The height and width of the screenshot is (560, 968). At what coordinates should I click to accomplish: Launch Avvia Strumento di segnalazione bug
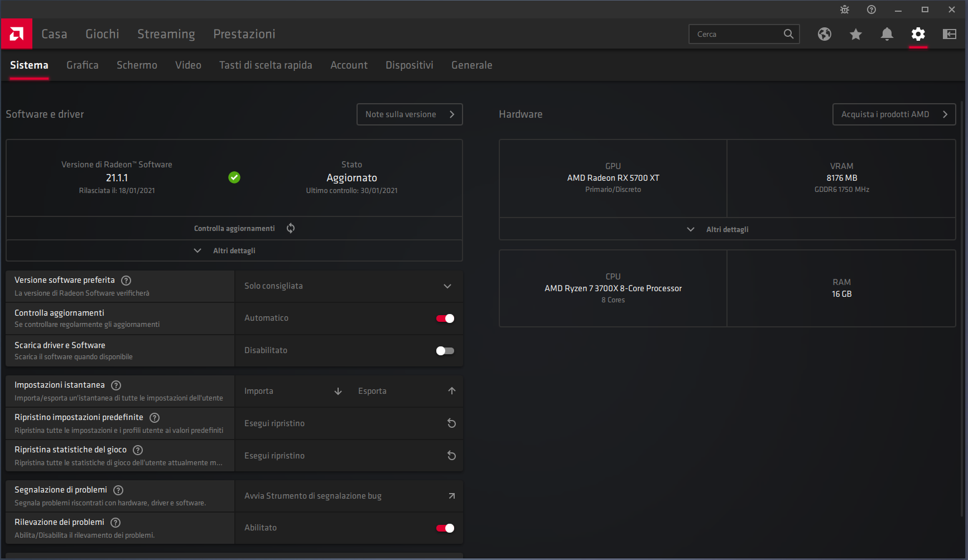(349, 496)
